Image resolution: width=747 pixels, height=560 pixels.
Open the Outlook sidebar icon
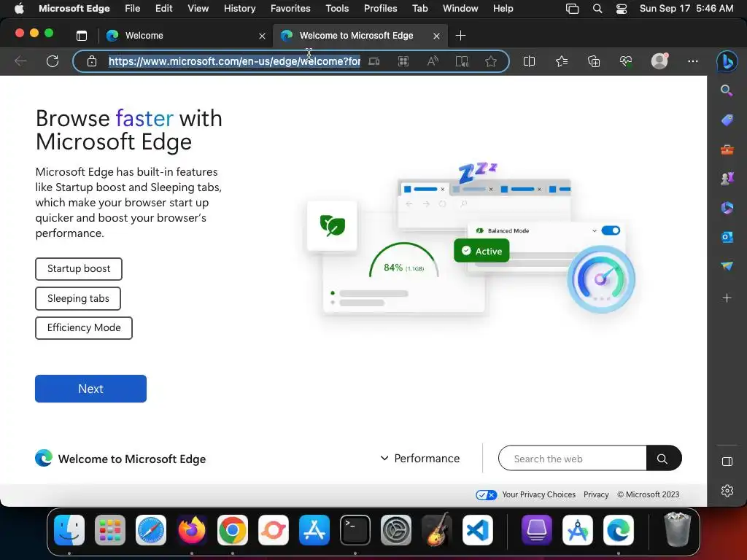pyautogui.click(x=727, y=237)
